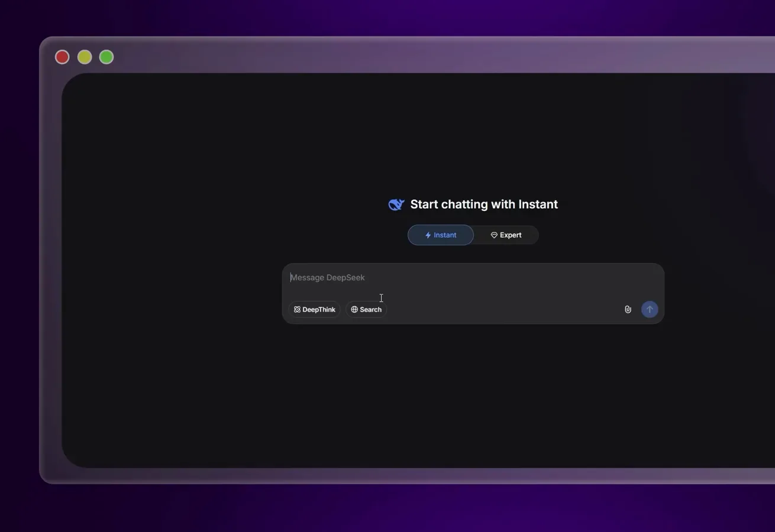
Task: Click the "Start chatting with Instant" heading
Action: 484,205
